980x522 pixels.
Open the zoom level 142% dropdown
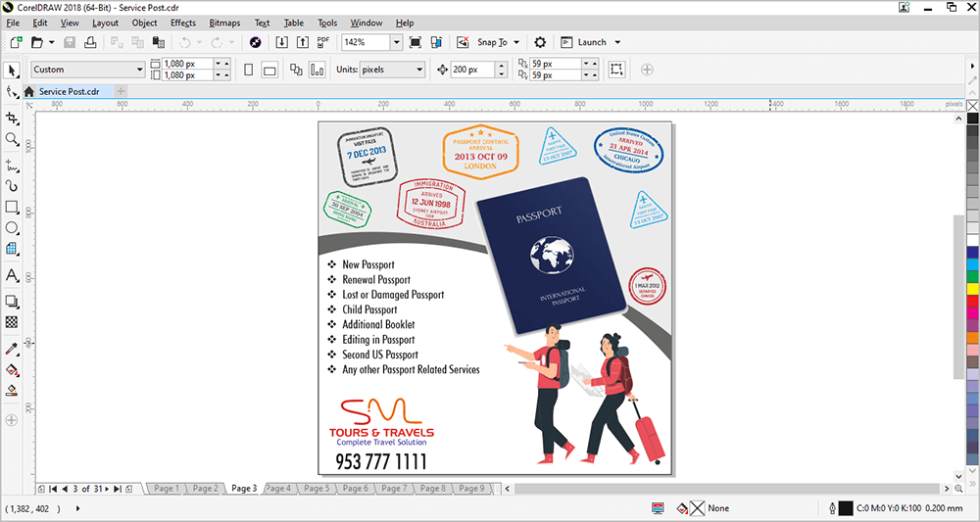click(397, 42)
